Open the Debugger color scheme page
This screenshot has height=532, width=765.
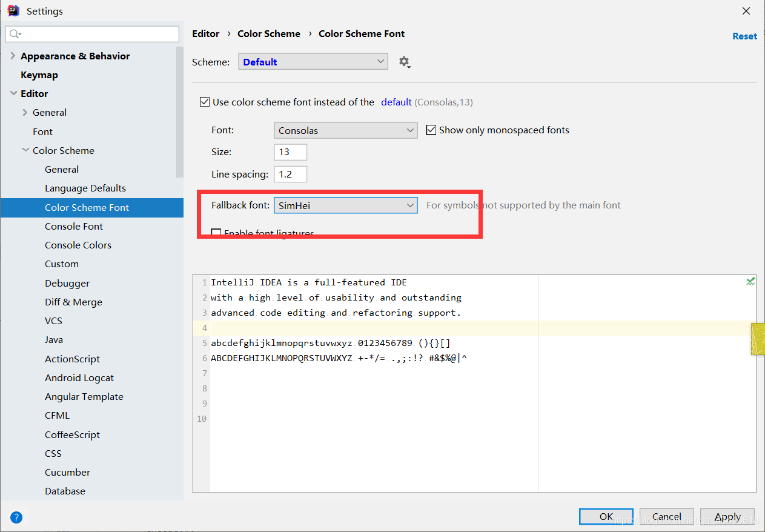point(67,283)
